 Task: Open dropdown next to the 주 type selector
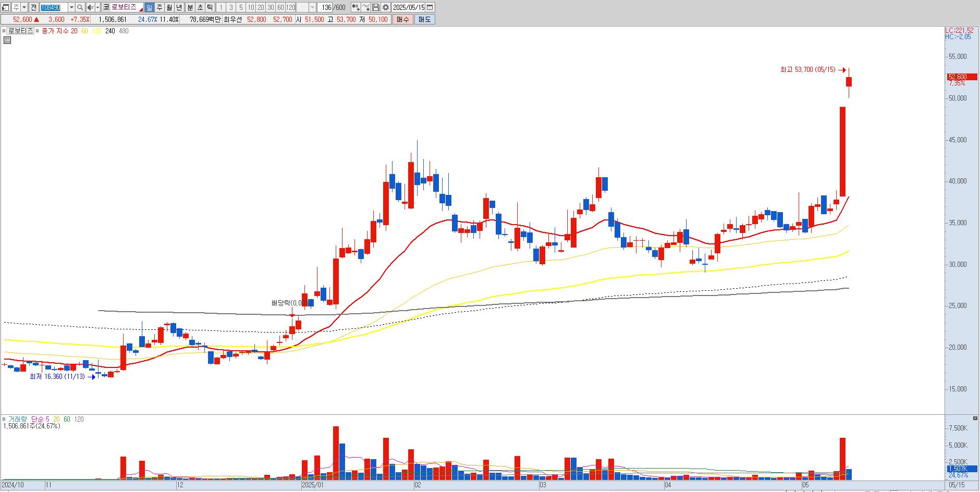point(24,7)
